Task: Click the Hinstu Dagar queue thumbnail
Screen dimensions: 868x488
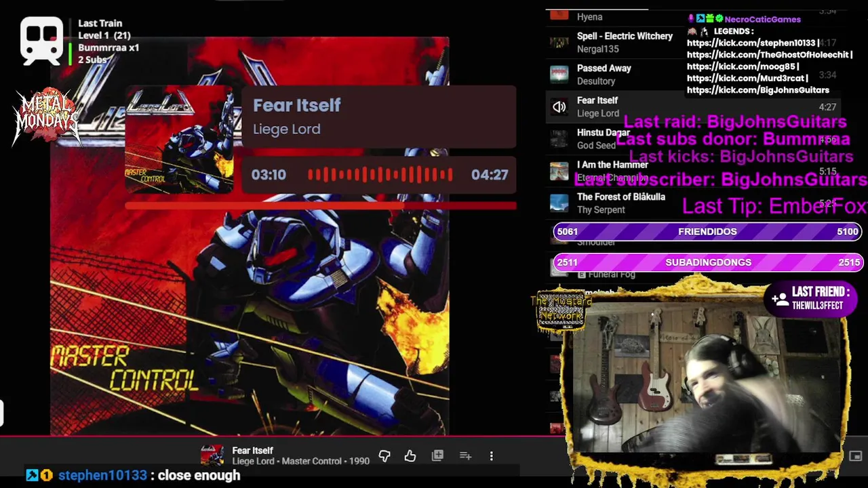Action: coord(559,139)
